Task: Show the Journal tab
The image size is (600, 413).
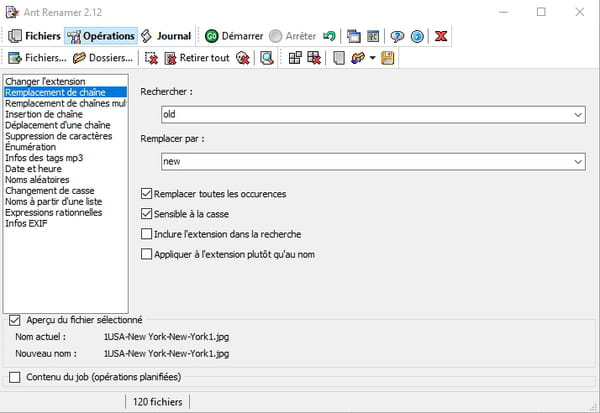Action: (166, 36)
